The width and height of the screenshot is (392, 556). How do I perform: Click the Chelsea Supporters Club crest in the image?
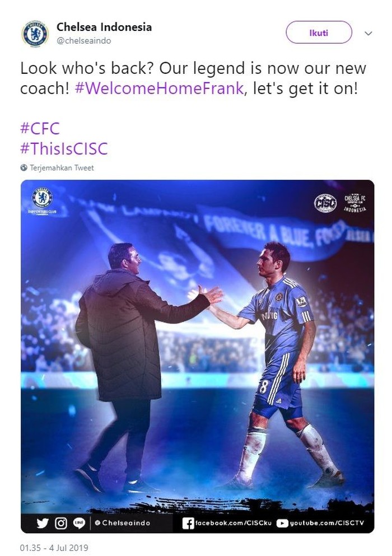[42, 202]
